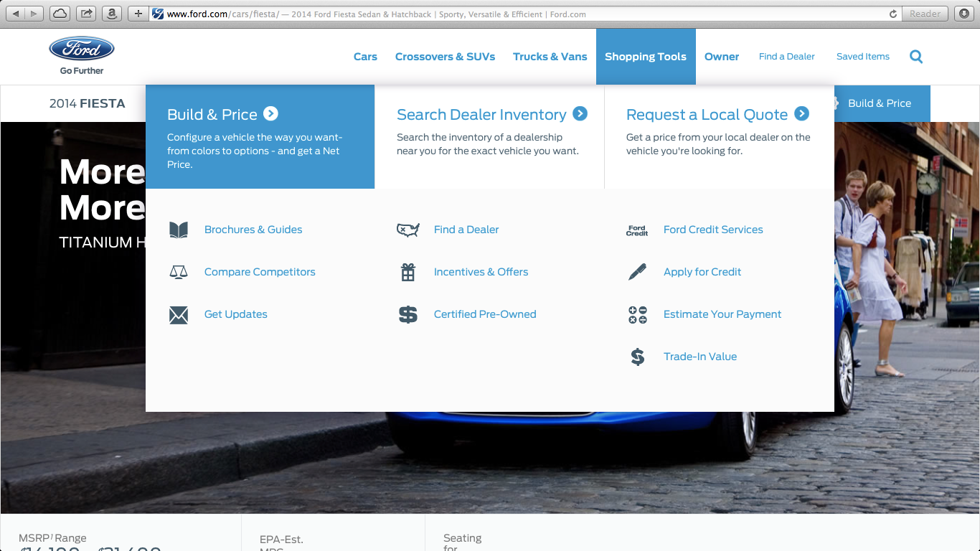Click the Brochures & Guides book icon
This screenshot has width=980, height=551.
tap(179, 230)
